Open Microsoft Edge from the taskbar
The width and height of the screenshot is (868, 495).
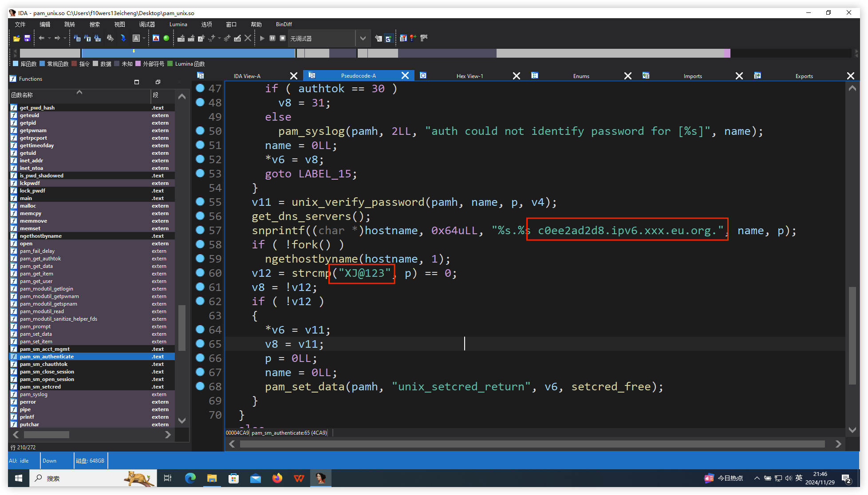pyautogui.click(x=190, y=478)
